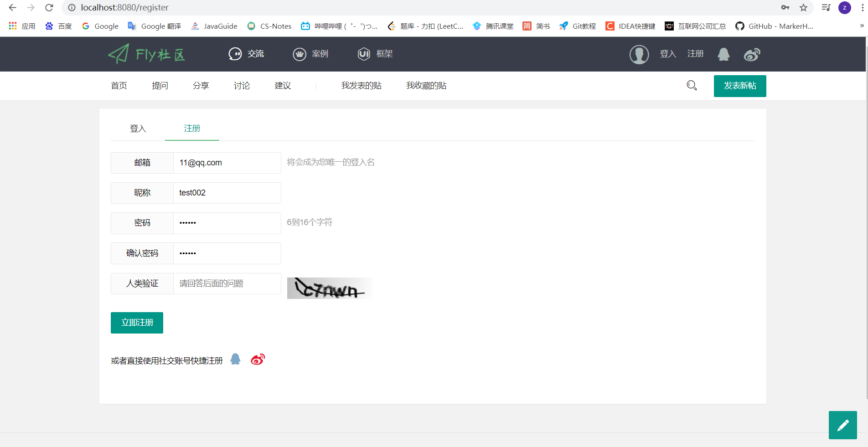
Task: Register quickly with QQ social icon
Action: [235, 360]
